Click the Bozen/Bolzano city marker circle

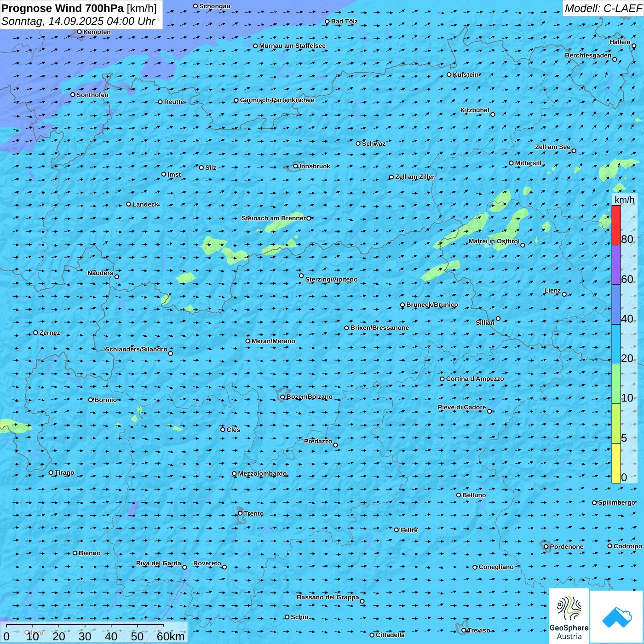point(282,397)
